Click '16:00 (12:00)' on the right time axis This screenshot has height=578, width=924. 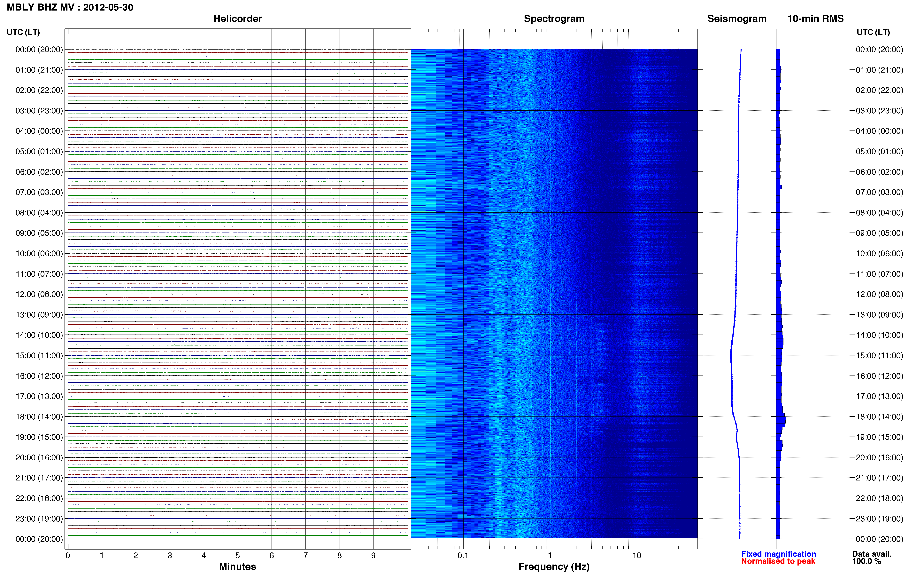879,376
